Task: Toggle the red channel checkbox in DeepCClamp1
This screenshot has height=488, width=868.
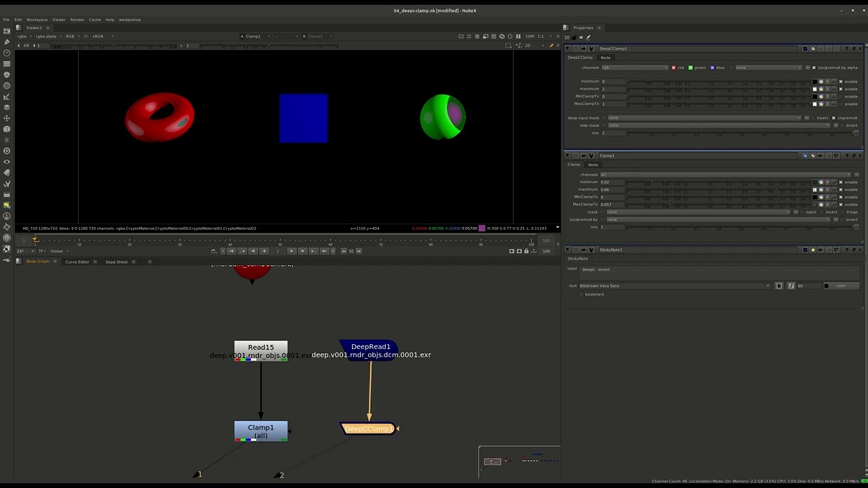Action: point(673,68)
